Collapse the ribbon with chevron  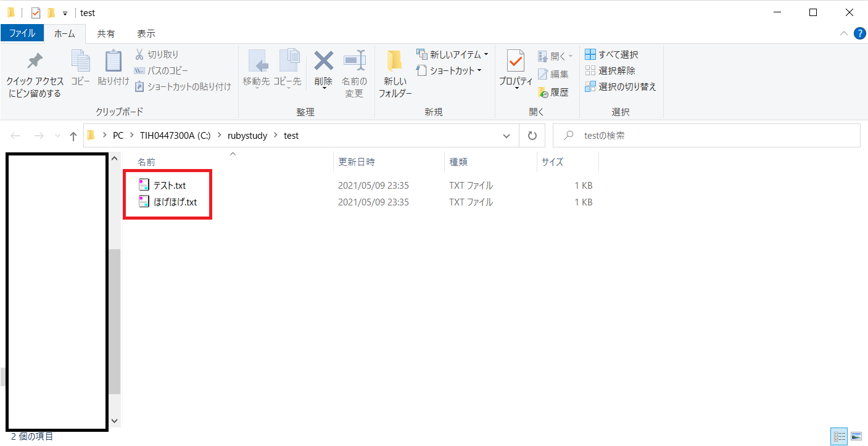click(x=843, y=33)
